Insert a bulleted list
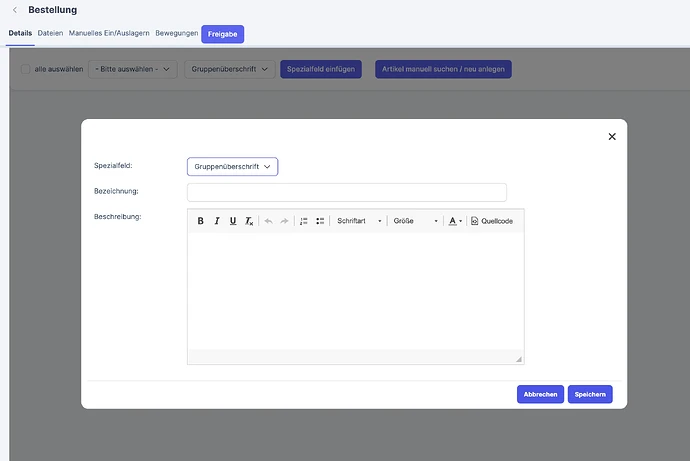The height and width of the screenshot is (461, 690). [x=320, y=221]
